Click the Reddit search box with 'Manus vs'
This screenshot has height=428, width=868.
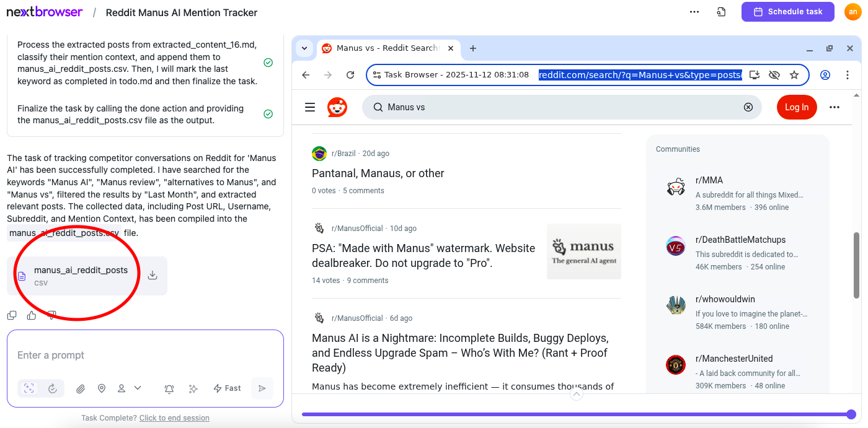point(562,107)
